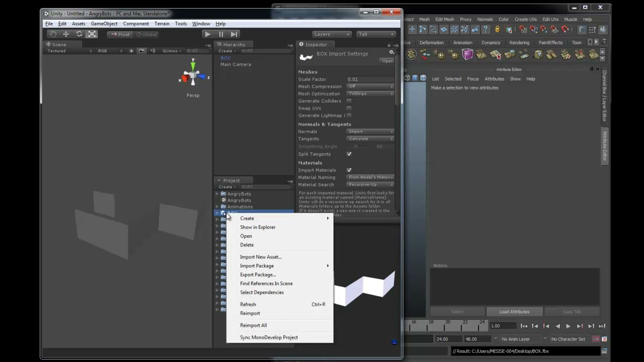Choose Reimport All in context menu

(x=280, y=325)
